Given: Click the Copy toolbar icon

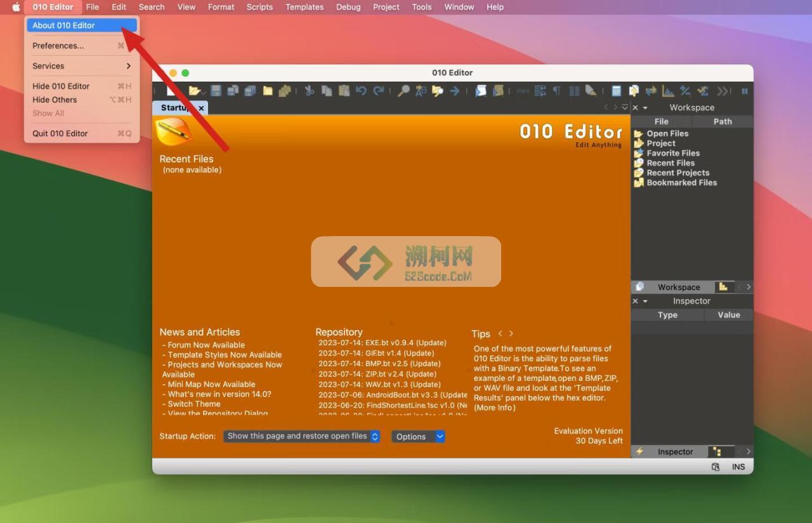Looking at the screenshot, I should pyautogui.click(x=327, y=91).
